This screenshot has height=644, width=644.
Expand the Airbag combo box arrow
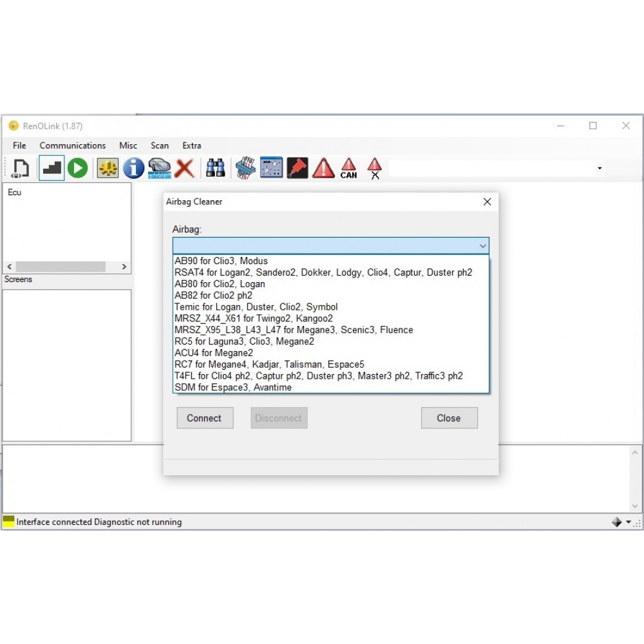coord(482,246)
